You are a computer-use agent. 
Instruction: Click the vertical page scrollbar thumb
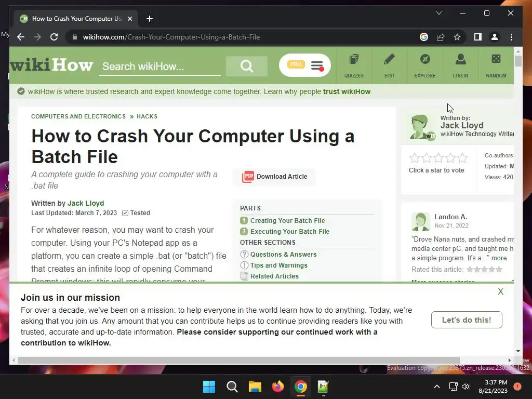[518, 60]
